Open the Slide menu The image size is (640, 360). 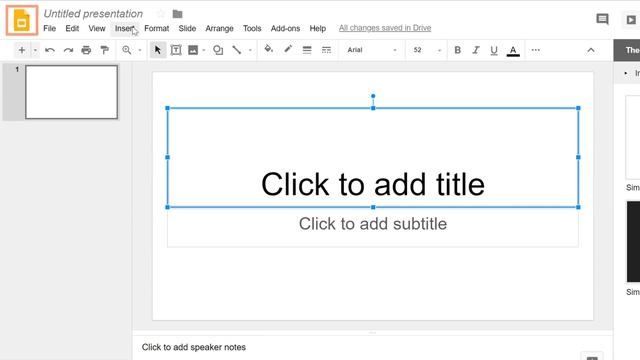tap(187, 29)
